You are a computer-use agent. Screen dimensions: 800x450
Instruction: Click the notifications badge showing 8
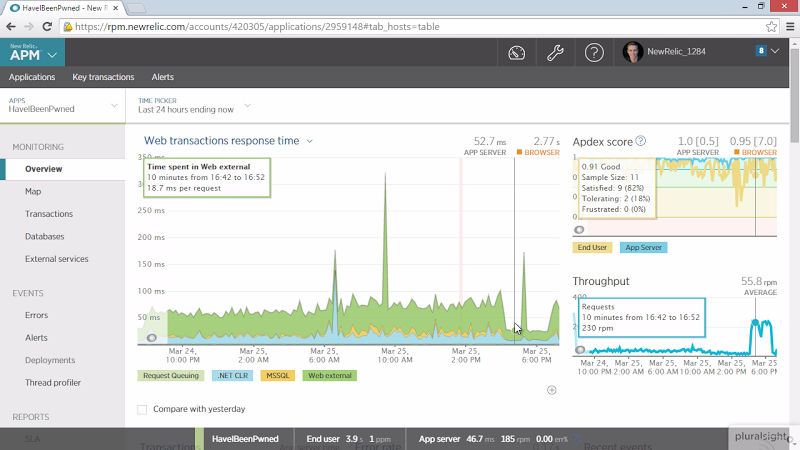pyautogui.click(x=761, y=51)
